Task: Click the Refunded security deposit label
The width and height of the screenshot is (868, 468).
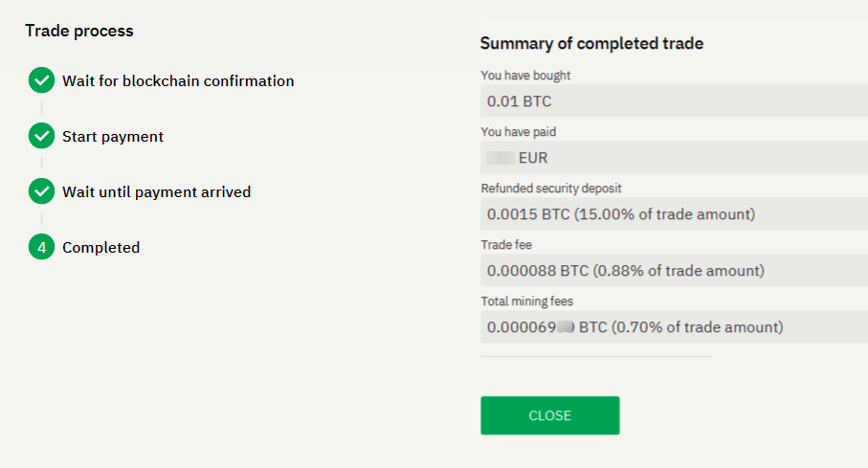Action: point(550,189)
